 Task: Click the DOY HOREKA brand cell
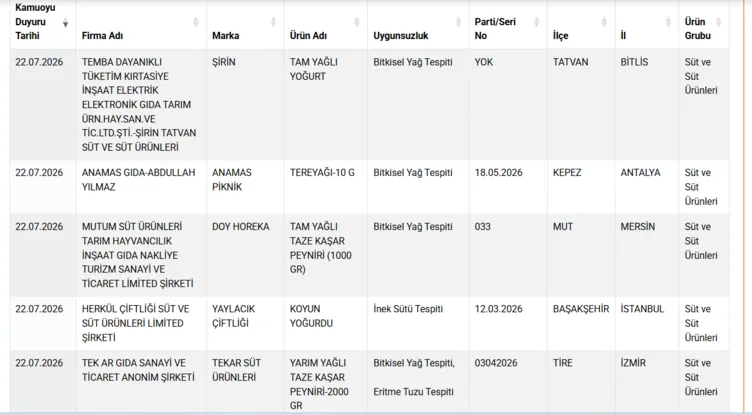(x=245, y=255)
